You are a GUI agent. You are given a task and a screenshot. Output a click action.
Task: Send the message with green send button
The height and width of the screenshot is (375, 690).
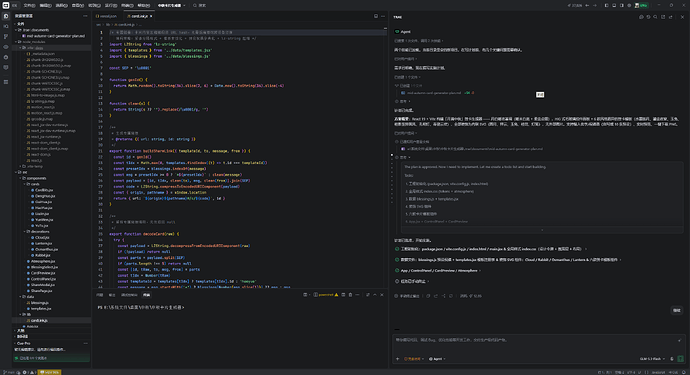click(x=680, y=359)
